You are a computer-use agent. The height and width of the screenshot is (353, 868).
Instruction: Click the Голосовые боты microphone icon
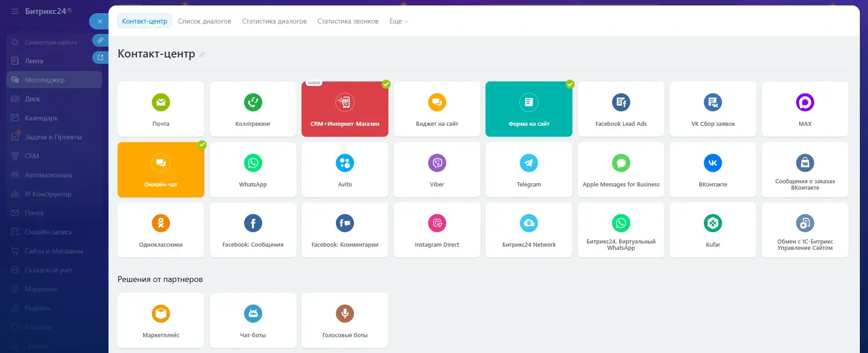[344, 314]
